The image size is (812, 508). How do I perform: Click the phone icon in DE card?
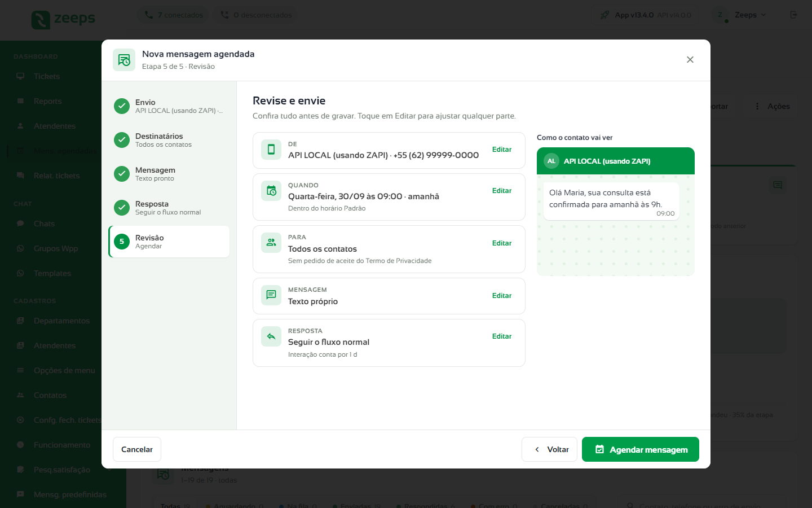point(271,150)
